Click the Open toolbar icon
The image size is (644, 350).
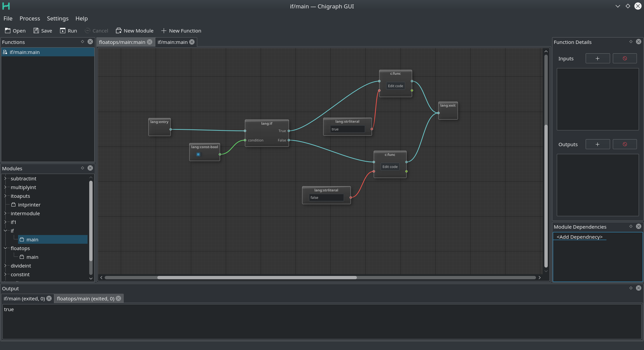(7, 31)
